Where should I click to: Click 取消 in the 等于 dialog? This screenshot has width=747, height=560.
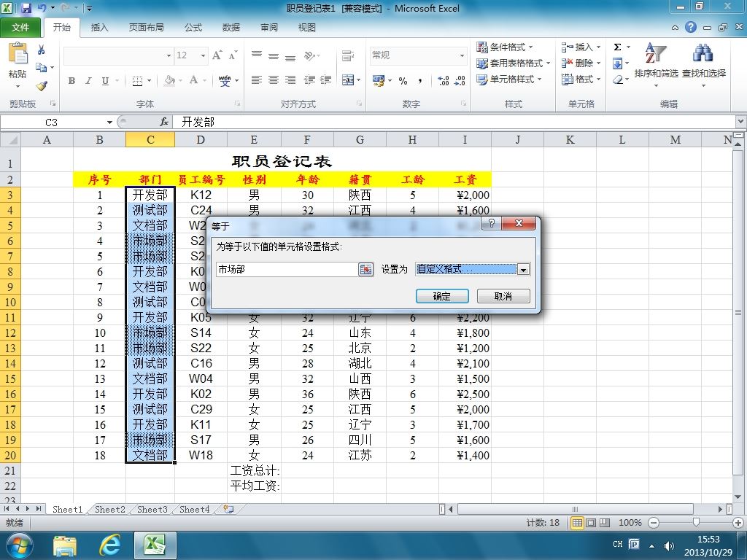(x=503, y=296)
